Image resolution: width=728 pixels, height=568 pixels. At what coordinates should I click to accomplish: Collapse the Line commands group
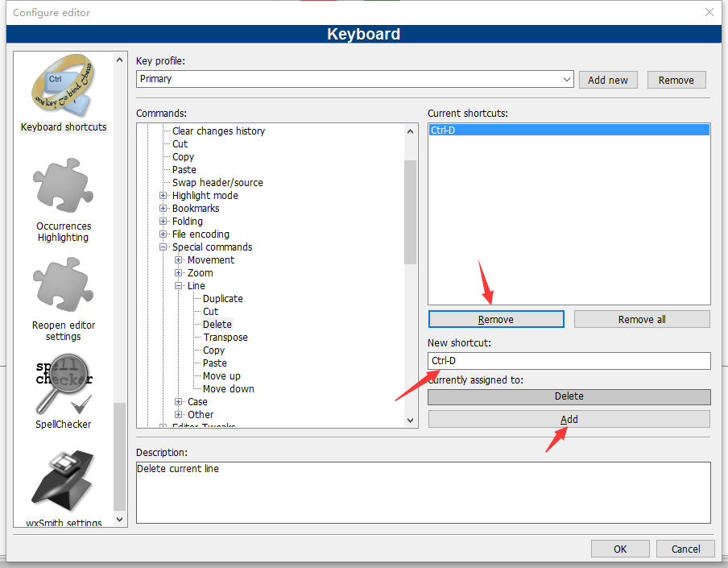pos(178,285)
